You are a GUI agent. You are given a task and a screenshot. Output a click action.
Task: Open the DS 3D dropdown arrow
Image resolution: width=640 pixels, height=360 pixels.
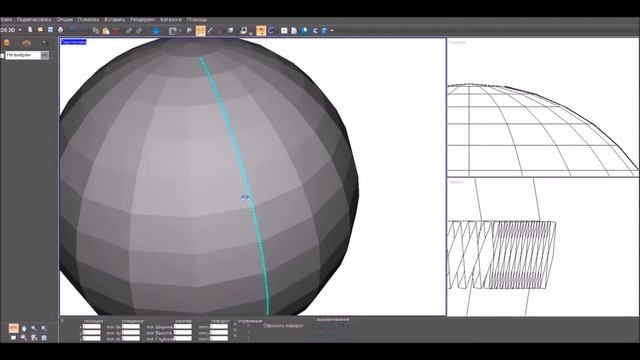coord(20,30)
